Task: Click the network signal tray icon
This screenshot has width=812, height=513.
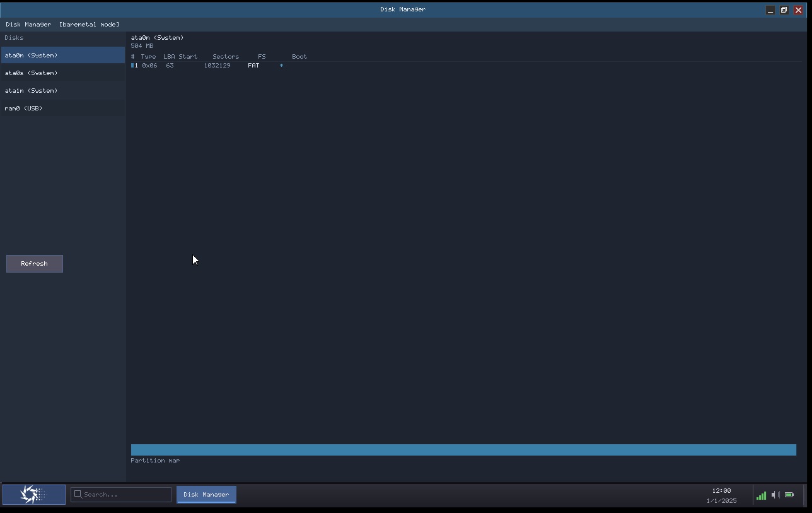Action: click(762, 495)
